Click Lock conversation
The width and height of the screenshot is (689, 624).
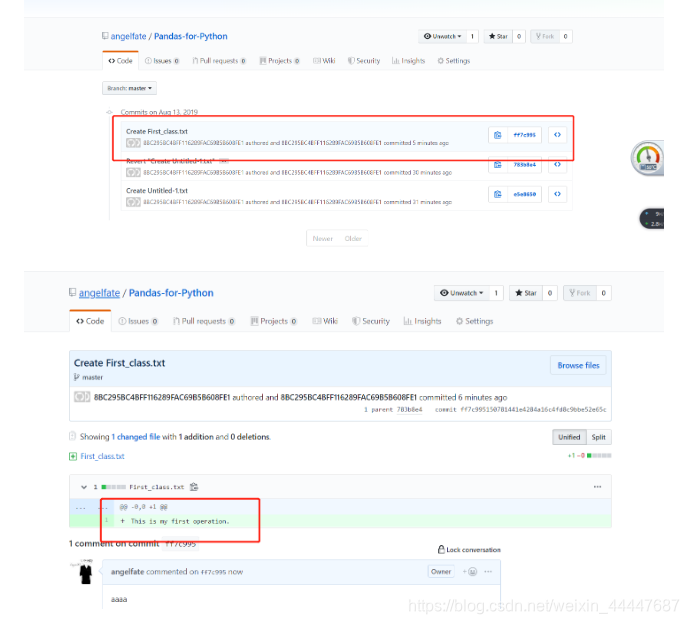click(x=469, y=550)
